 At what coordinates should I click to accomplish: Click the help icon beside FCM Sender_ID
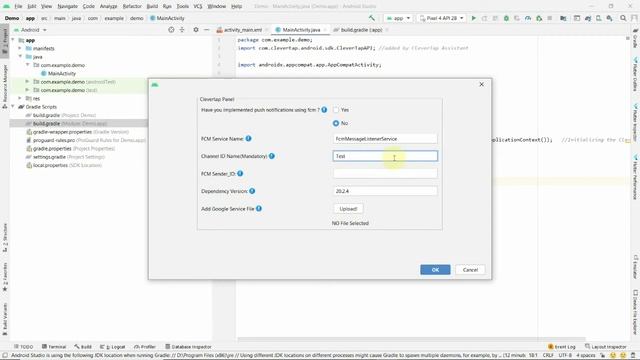240,173
